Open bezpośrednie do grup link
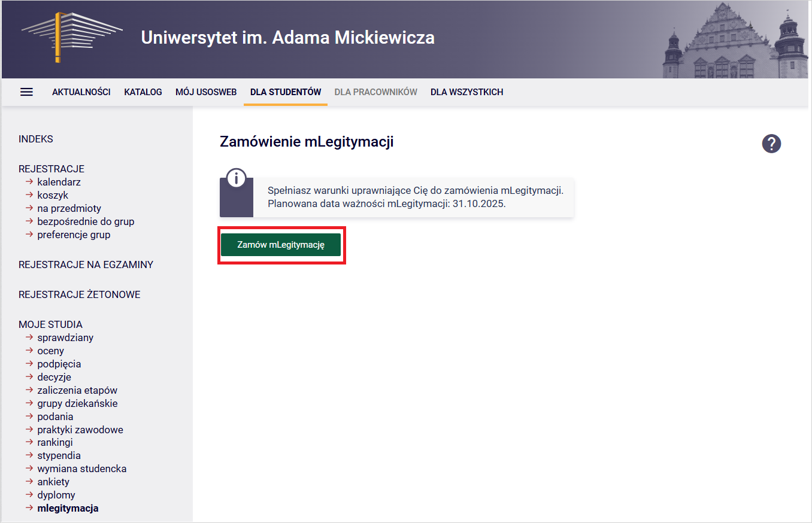The height and width of the screenshot is (523, 812). (x=86, y=221)
